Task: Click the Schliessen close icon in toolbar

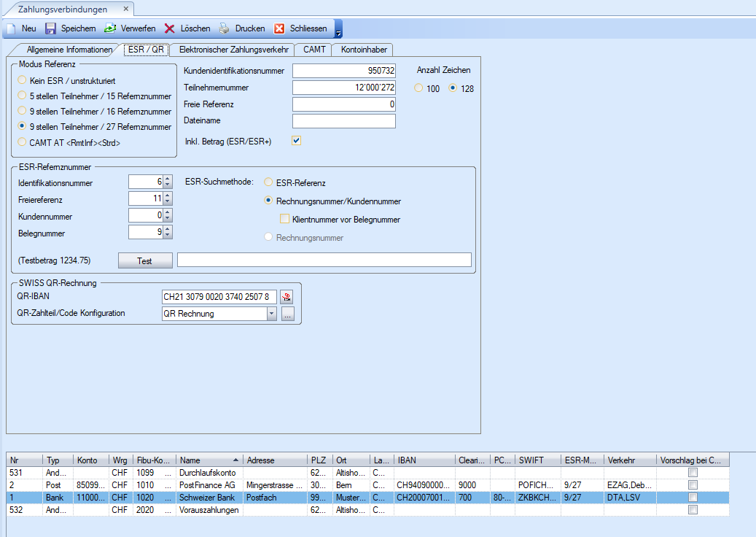Action: tap(278, 28)
